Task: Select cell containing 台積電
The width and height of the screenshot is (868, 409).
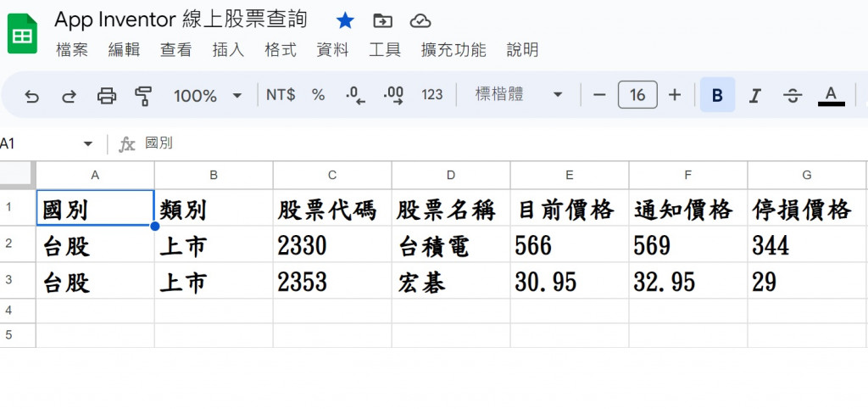Action: 451,244
